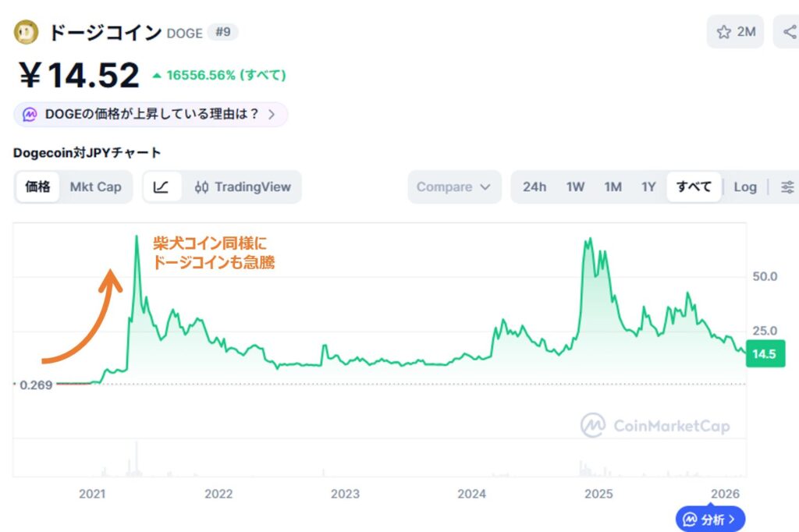Enable the すべて all-time range

pos(693,186)
